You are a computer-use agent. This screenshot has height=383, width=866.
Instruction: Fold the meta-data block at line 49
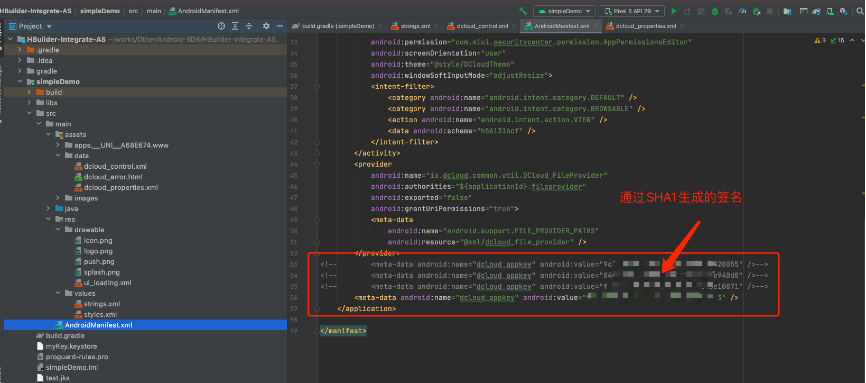pyautogui.click(x=316, y=219)
